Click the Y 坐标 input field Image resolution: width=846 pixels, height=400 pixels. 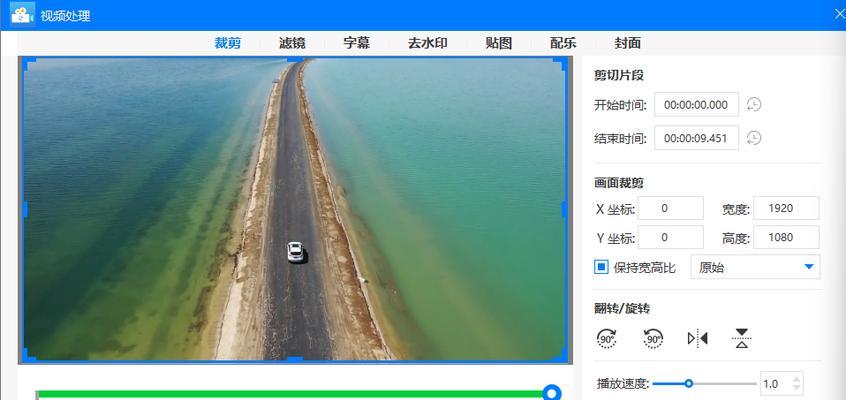(x=671, y=238)
